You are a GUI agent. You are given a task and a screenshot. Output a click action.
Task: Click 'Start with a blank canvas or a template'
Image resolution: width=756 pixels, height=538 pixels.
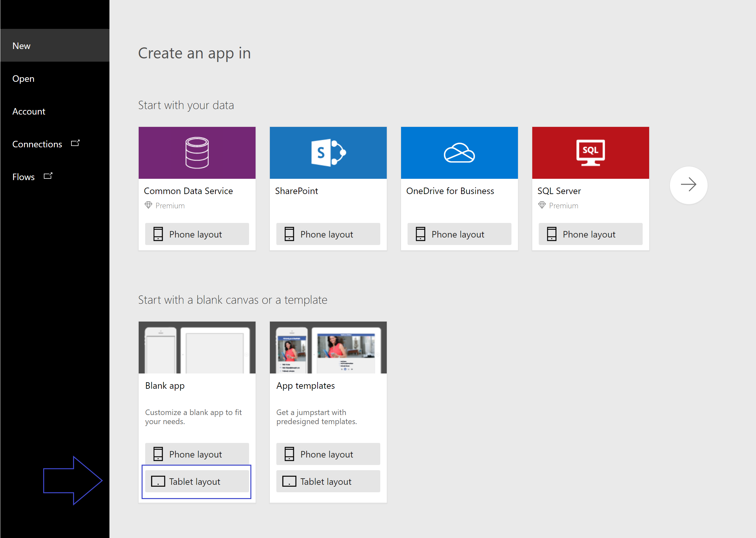pos(233,300)
